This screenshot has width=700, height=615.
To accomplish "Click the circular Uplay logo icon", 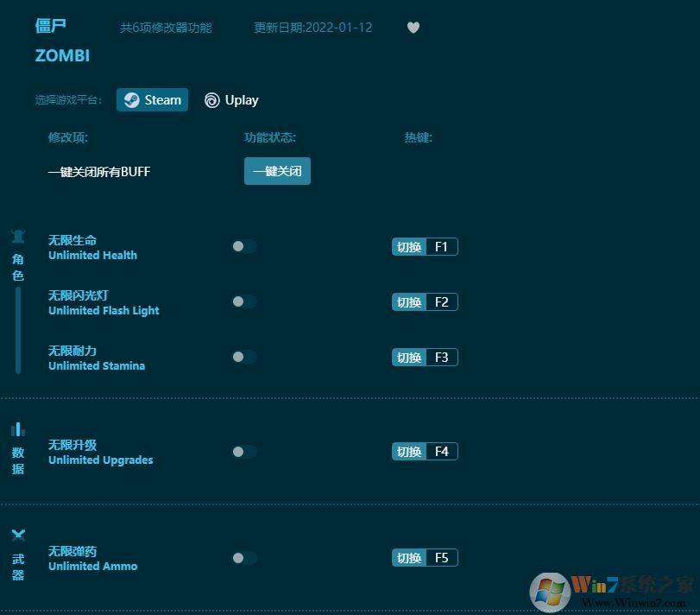I will [x=211, y=100].
